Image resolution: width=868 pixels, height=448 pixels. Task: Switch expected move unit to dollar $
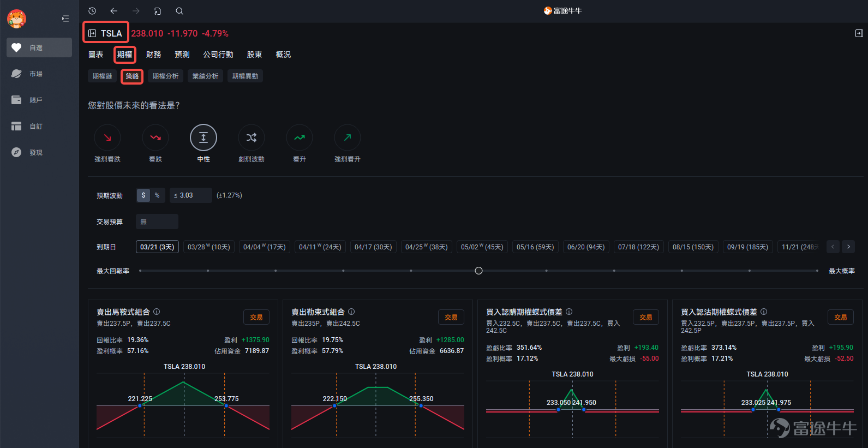click(143, 195)
